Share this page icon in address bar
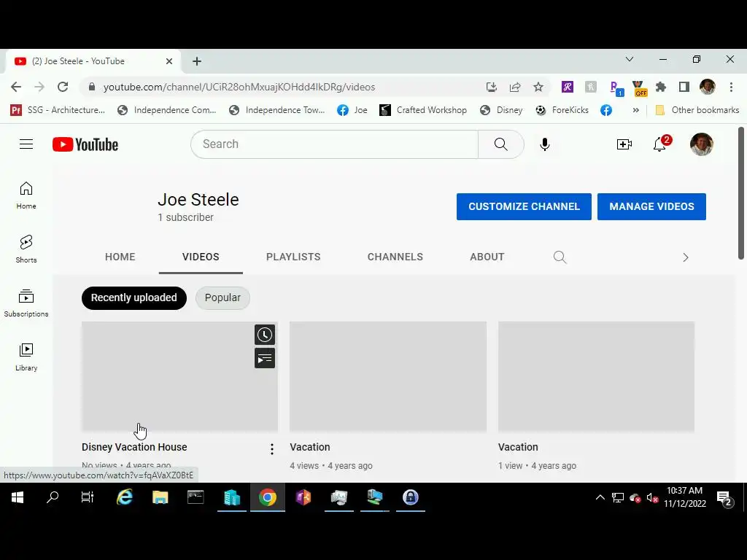Screen dimensions: 747x560 pos(515,87)
